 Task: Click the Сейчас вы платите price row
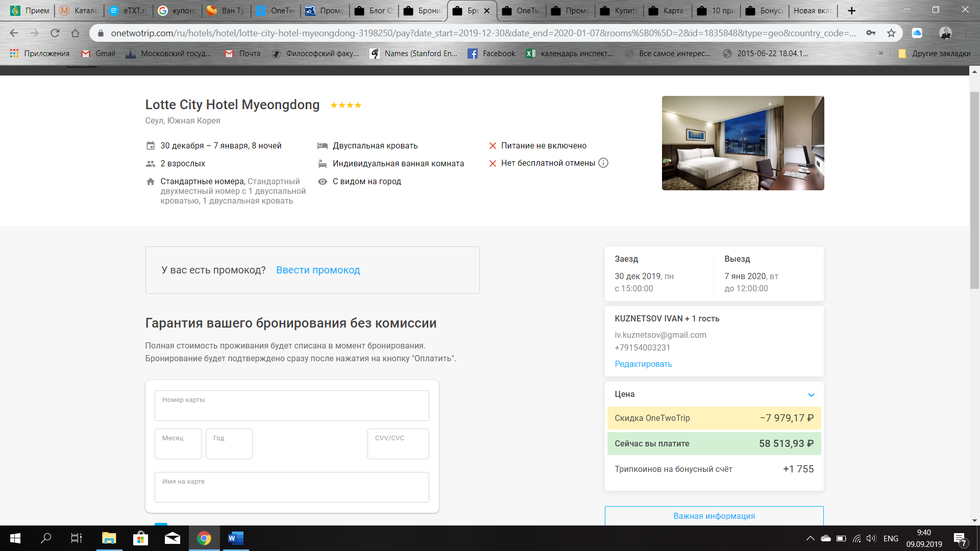(714, 444)
